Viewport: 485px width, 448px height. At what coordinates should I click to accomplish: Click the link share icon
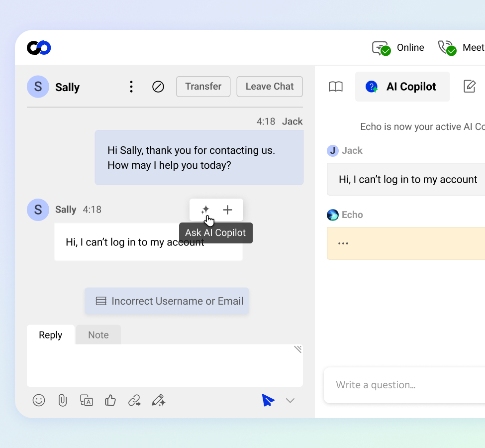(134, 400)
